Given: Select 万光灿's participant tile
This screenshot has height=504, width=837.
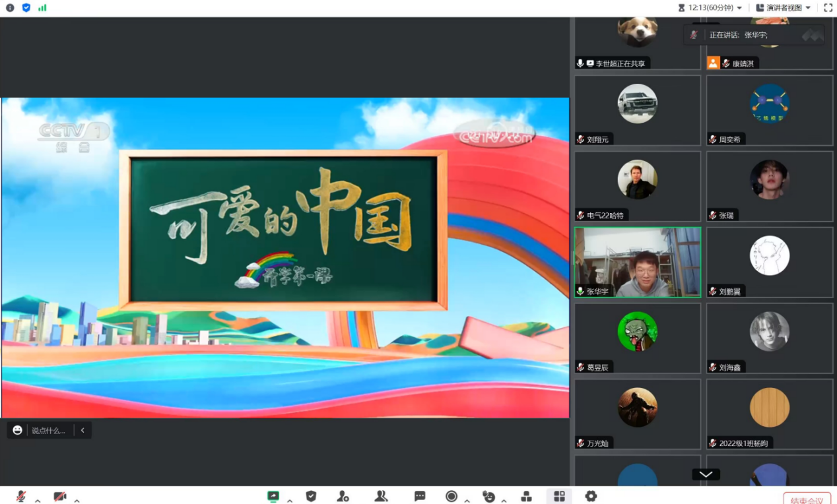Looking at the screenshot, I should pos(637,414).
